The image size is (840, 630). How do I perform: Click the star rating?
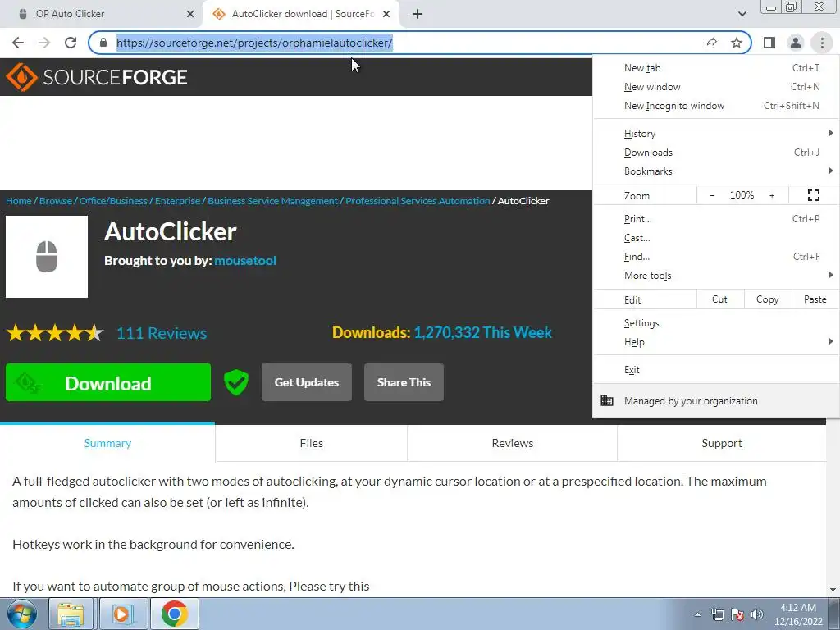tap(55, 333)
